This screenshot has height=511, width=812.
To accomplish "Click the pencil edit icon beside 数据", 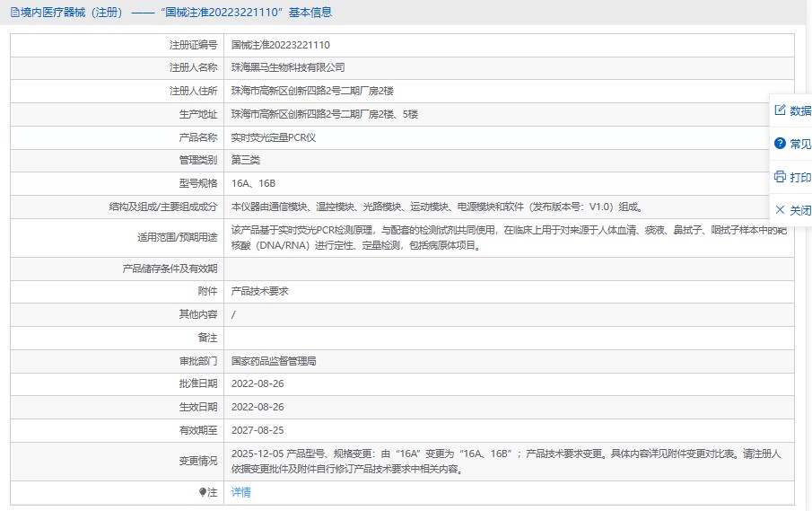I will 780,110.
